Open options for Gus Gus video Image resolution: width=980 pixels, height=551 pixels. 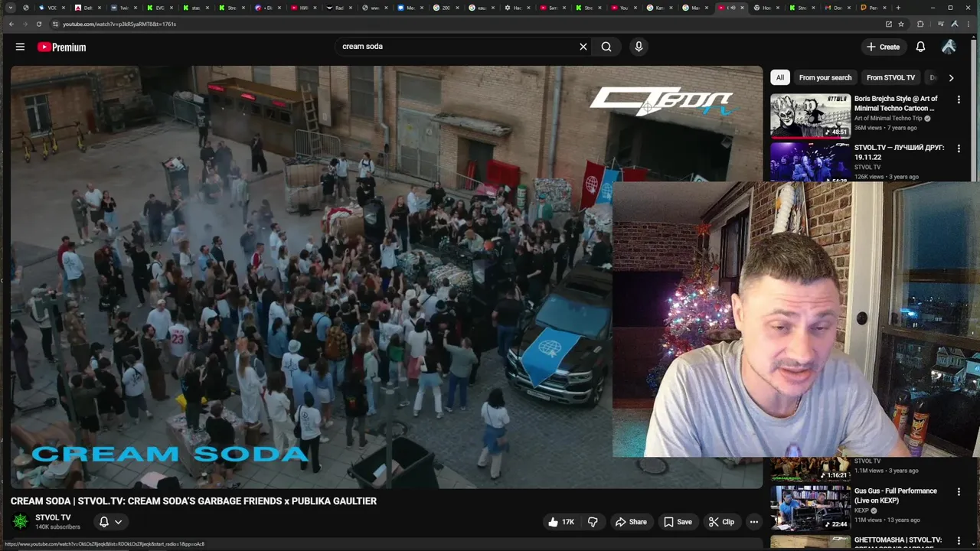tap(959, 492)
